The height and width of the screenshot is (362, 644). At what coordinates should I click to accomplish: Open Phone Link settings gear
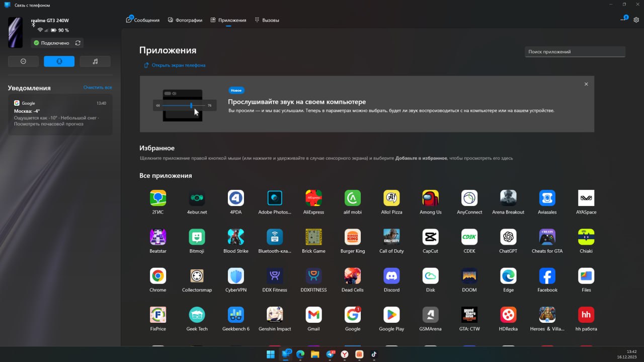[636, 20]
